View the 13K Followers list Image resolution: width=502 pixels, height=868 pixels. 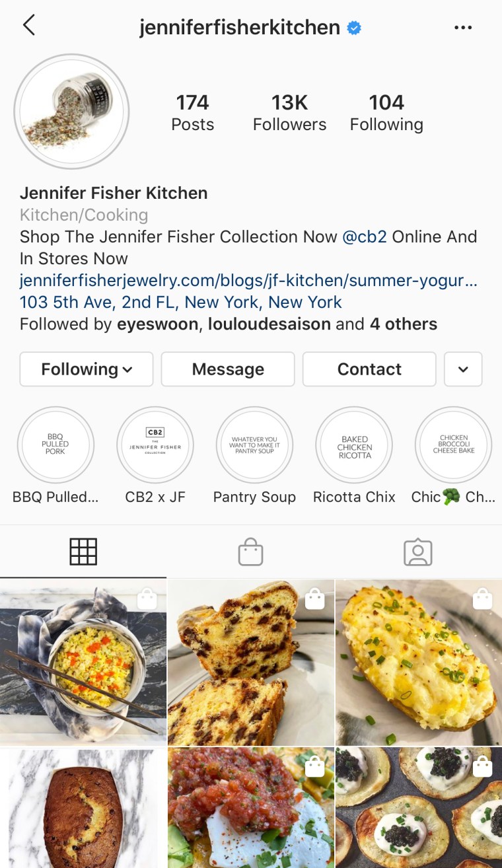[290, 112]
